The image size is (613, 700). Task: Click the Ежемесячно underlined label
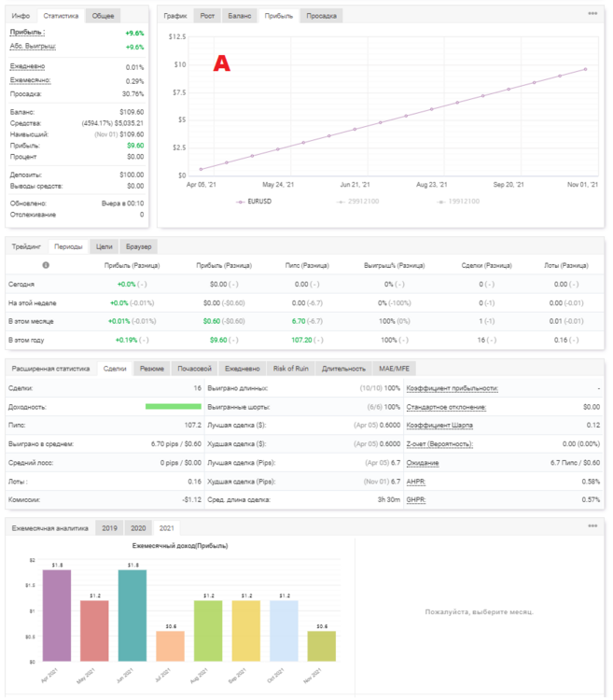(x=31, y=80)
